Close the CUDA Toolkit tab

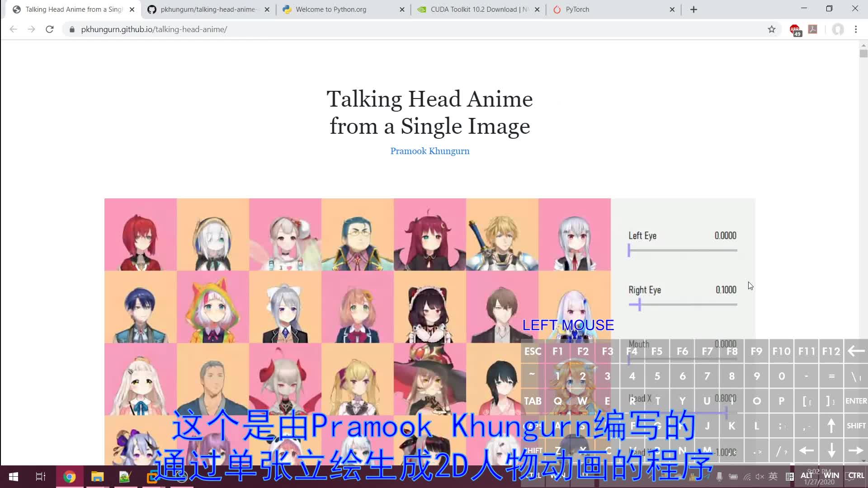click(x=537, y=9)
